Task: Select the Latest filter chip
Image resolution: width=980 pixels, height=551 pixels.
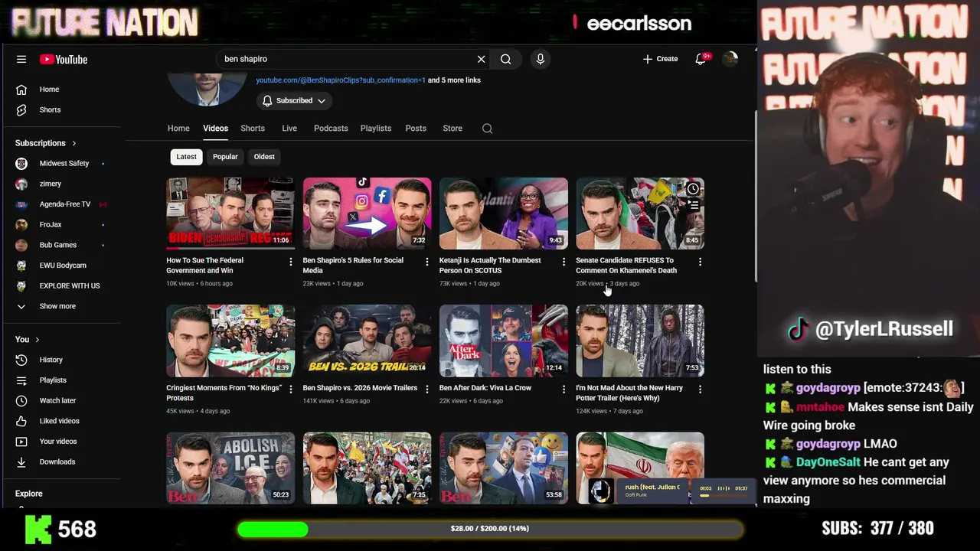Action: pyautogui.click(x=187, y=157)
